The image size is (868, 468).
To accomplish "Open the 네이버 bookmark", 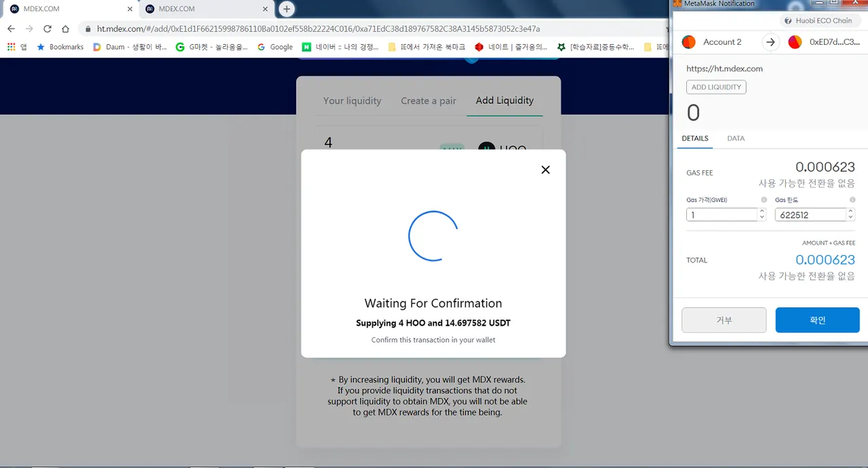I will tap(340, 47).
